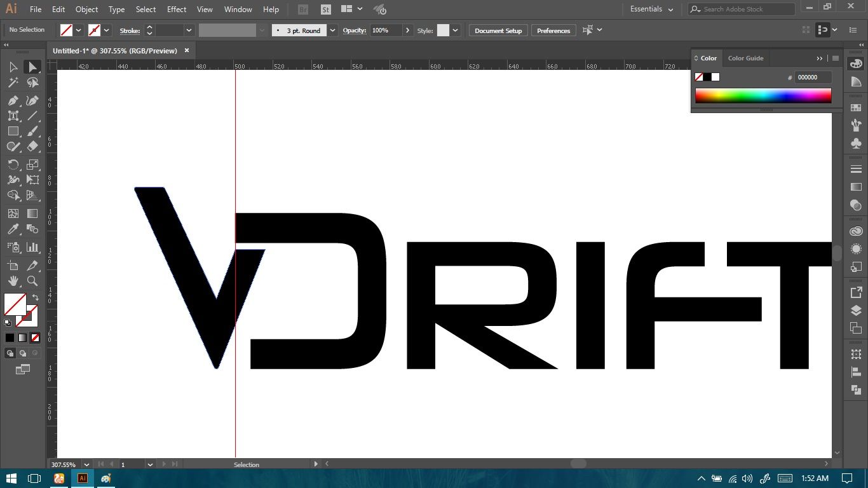
Task: Open the Window menu
Action: coord(238,10)
